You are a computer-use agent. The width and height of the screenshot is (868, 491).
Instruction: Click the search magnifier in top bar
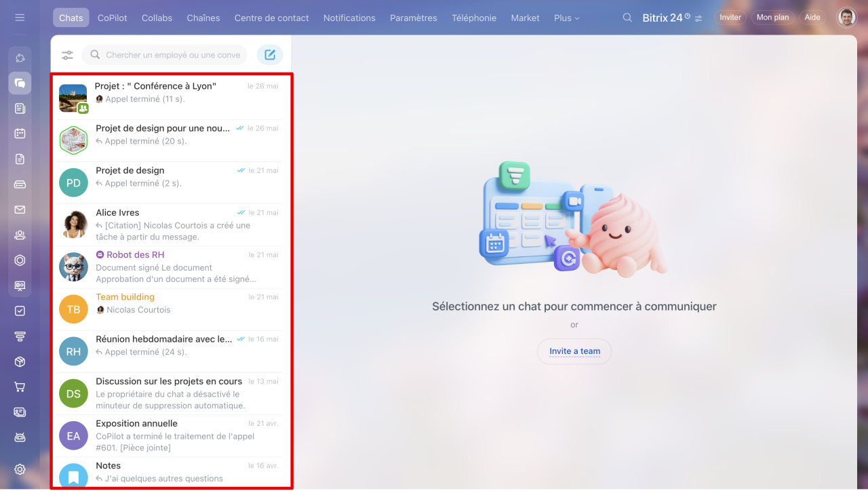point(627,18)
